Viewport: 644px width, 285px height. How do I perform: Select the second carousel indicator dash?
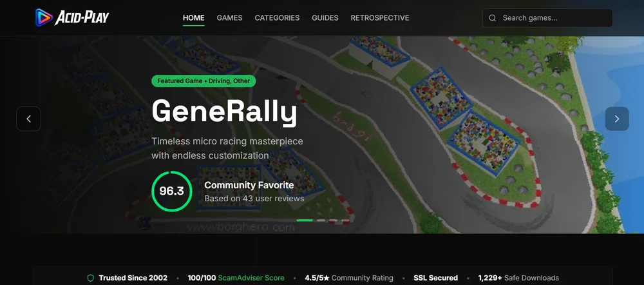click(321, 221)
